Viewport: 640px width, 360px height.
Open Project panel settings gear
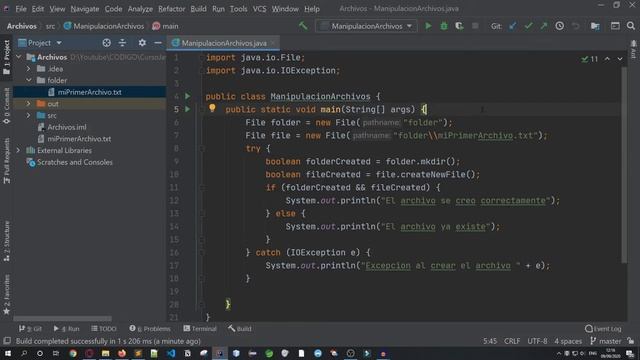[x=142, y=42]
